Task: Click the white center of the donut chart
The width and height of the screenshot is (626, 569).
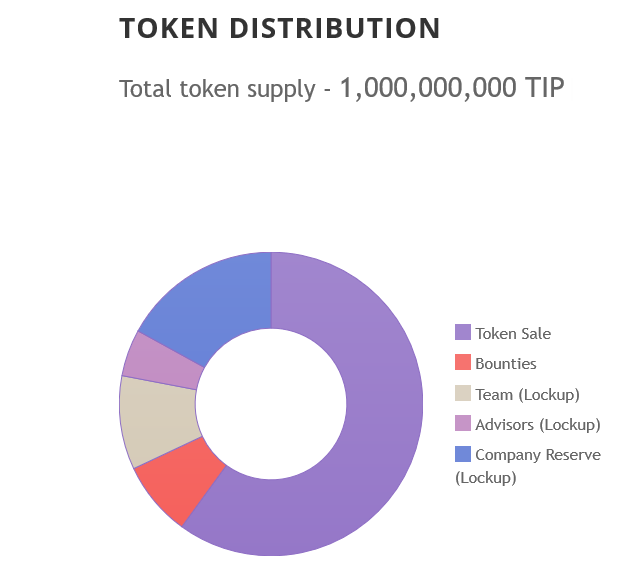Action: (x=271, y=404)
